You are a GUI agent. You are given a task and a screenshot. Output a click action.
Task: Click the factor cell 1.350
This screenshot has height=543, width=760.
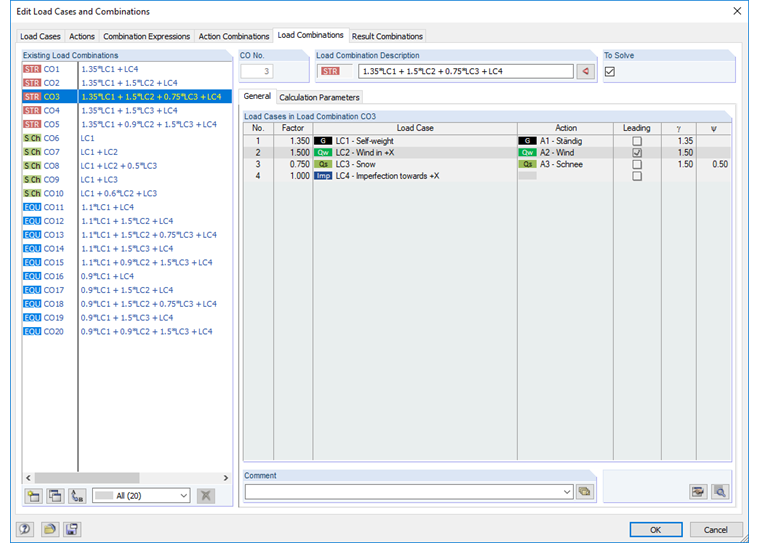[293, 141]
